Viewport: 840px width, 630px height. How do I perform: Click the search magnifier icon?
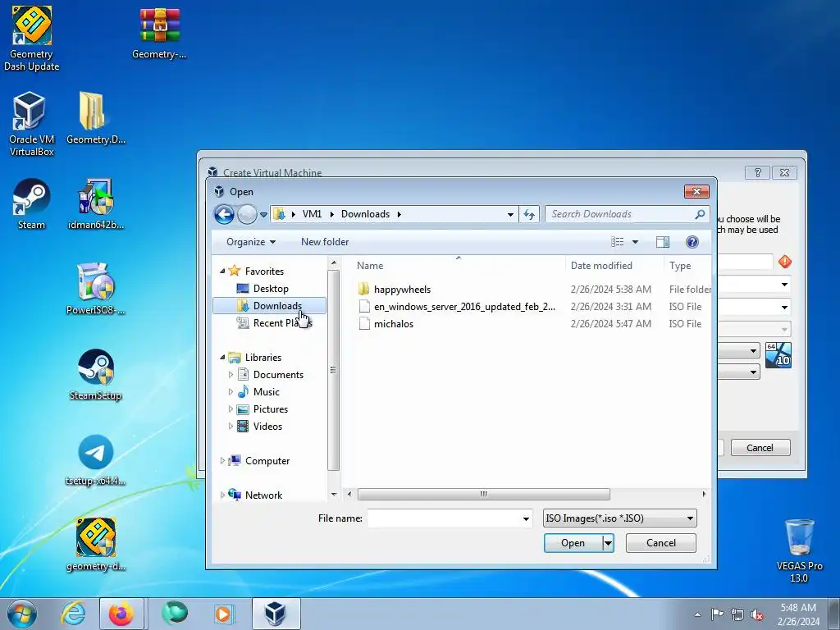click(x=700, y=214)
